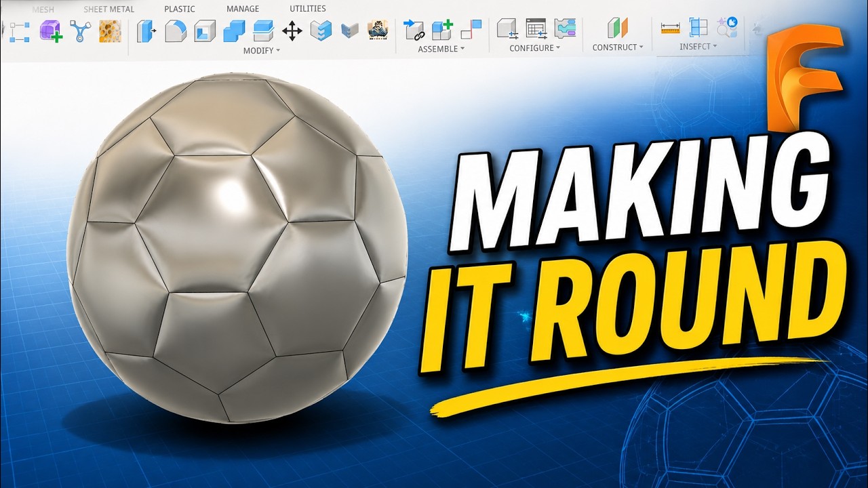This screenshot has width=868, height=488.
Task: Click the Offset Plane construct icon
Action: pyautogui.click(x=617, y=28)
